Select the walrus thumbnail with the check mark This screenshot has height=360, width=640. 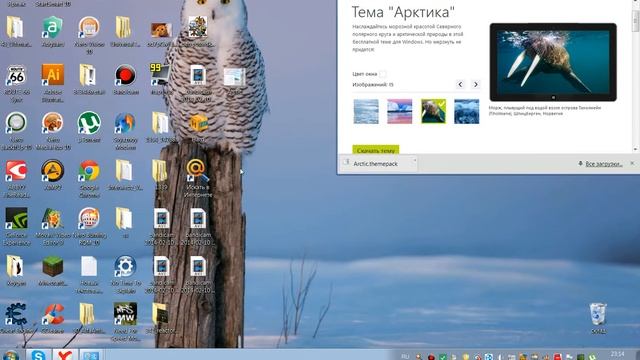coord(433,111)
